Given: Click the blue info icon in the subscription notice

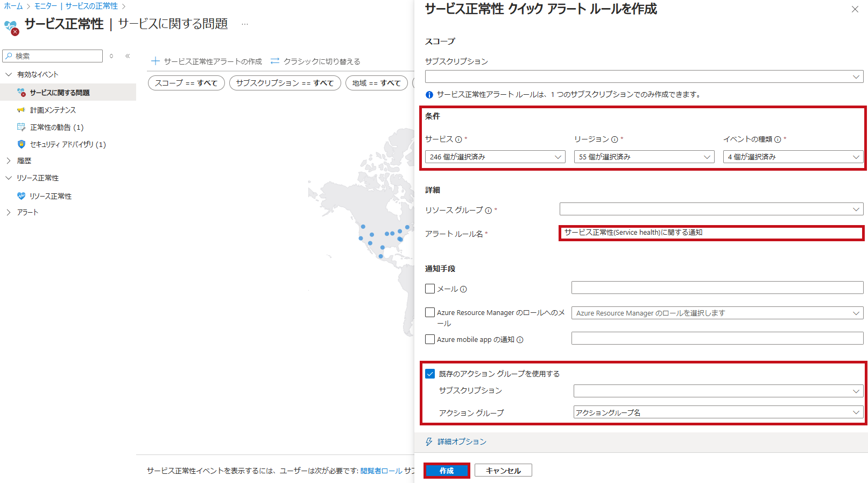Looking at the screenshot, I should (x=429, y=95).
